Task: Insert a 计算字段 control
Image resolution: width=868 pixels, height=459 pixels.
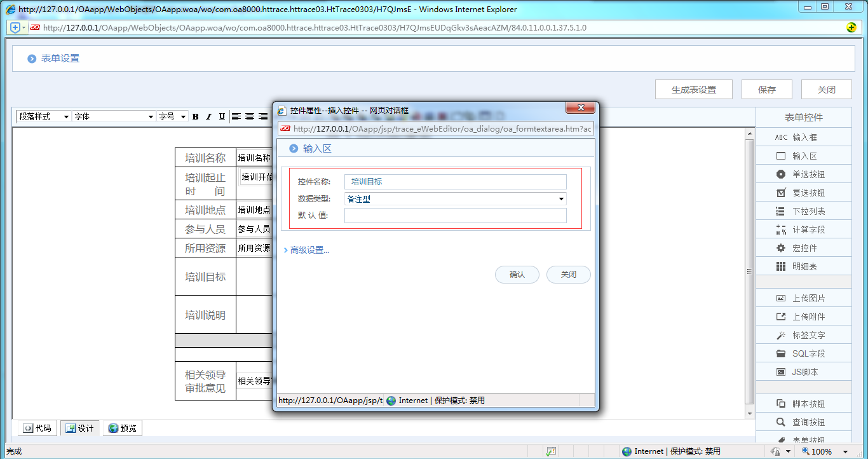Action: click(x=803, y=229)
